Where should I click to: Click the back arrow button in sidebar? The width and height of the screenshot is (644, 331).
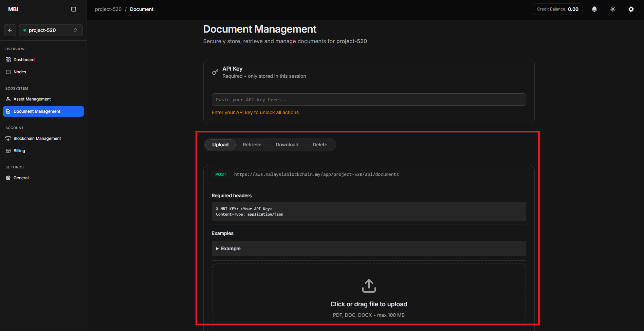click(10, 30)
